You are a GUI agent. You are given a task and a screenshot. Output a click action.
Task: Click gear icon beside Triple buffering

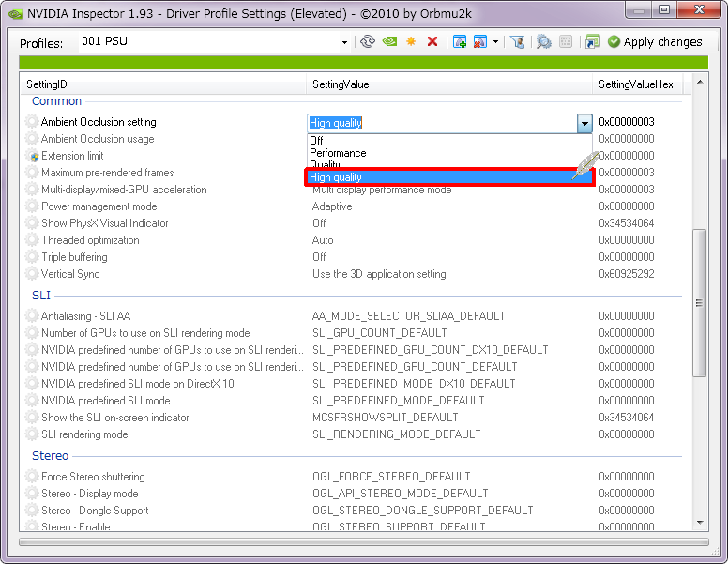click(32, 257)
